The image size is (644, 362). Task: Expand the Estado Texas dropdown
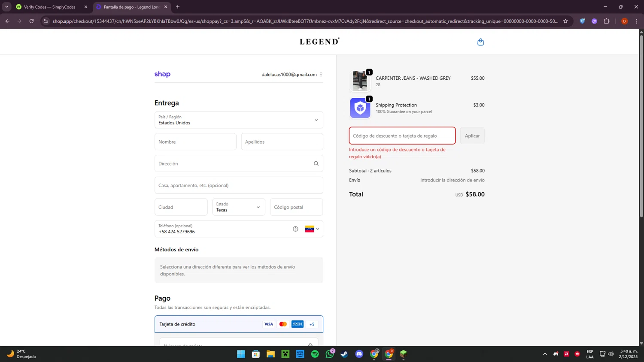click(239, 207)
